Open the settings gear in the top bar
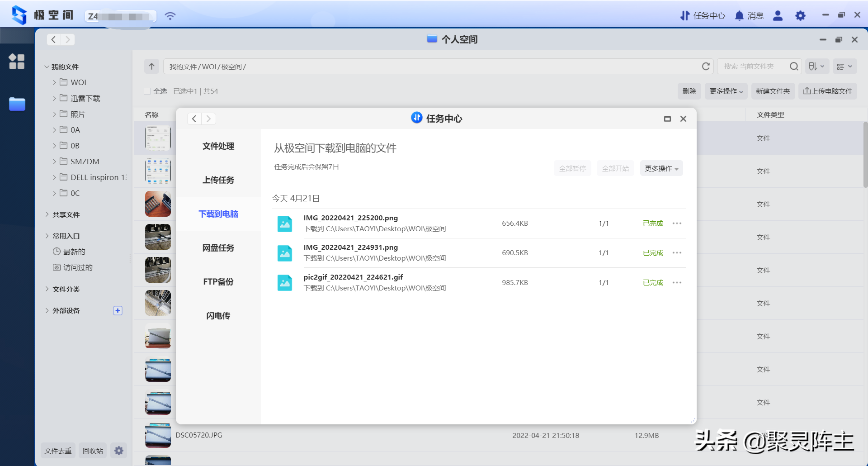Viewport: 868px width, 466px height. pyautogui.click(x=800, y=16)
